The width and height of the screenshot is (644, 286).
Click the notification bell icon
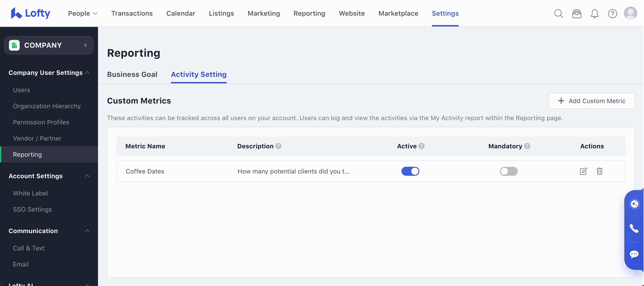click(594, 13)
